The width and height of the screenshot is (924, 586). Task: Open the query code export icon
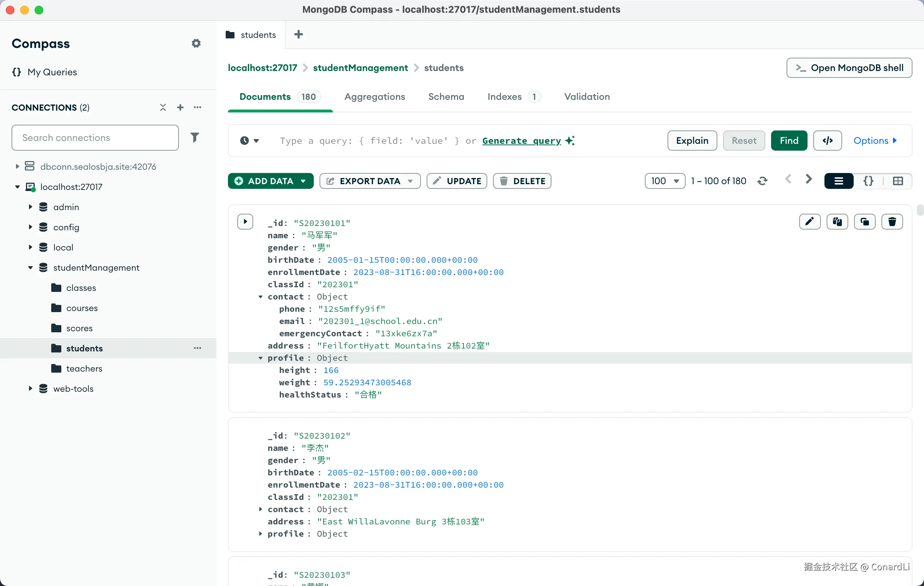(x=827, y=141)
